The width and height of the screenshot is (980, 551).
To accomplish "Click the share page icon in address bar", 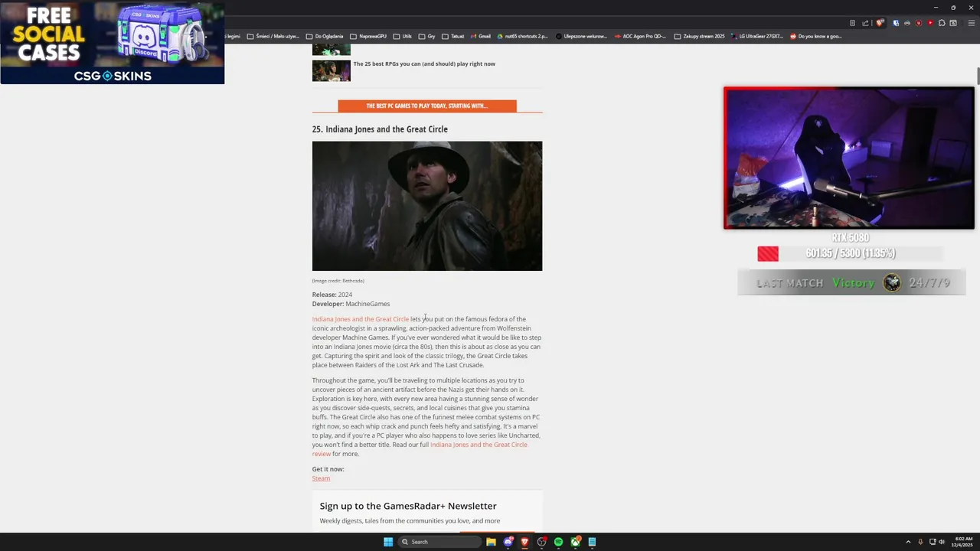I will click(x=865, y=23).
